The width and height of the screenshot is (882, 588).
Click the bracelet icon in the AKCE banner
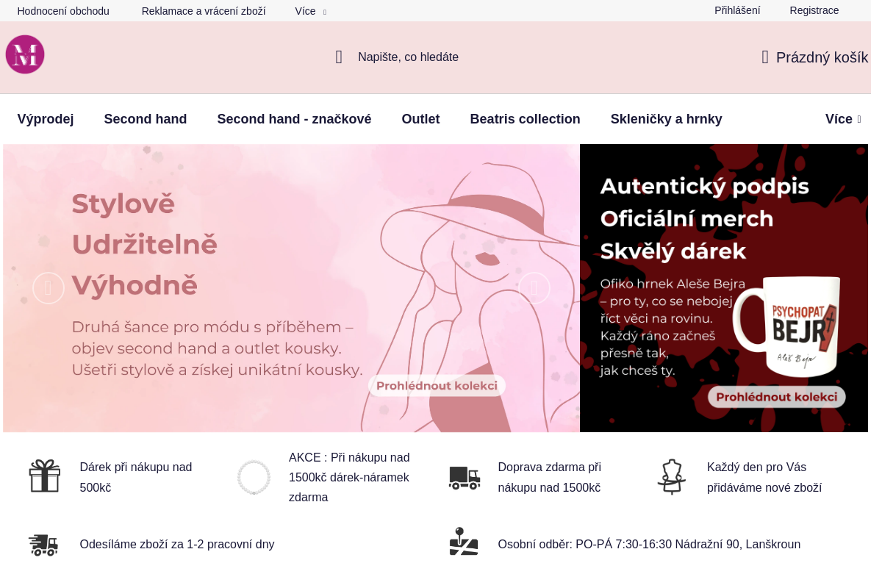coord(254,477)
